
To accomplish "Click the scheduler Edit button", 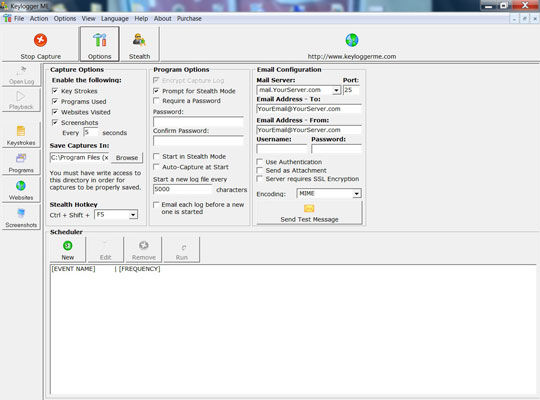I will click(x=105, y=250).
